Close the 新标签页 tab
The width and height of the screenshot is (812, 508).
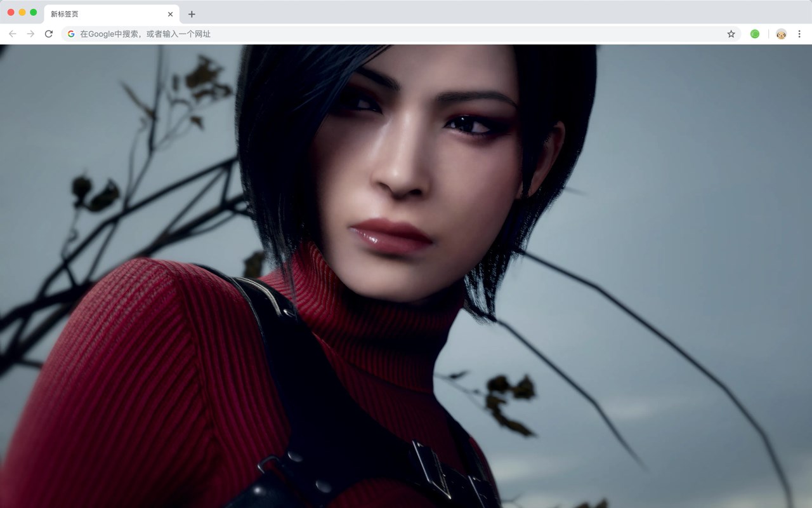170,14
